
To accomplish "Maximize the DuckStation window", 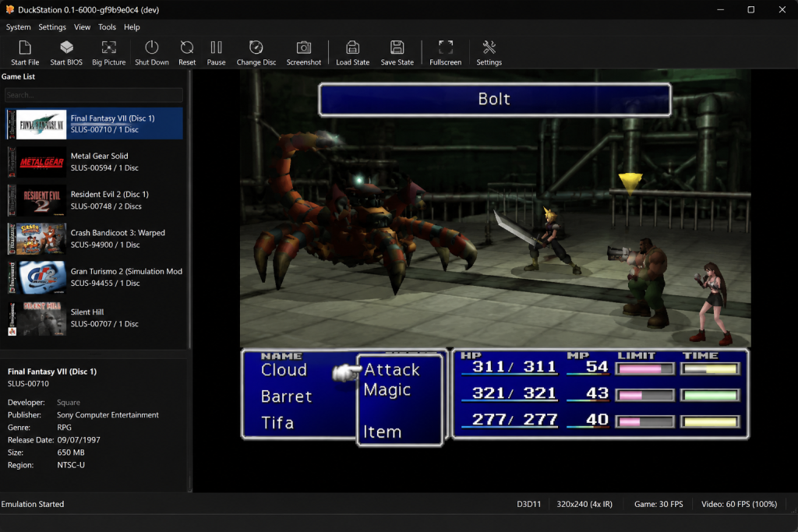I will coord(750,9).
